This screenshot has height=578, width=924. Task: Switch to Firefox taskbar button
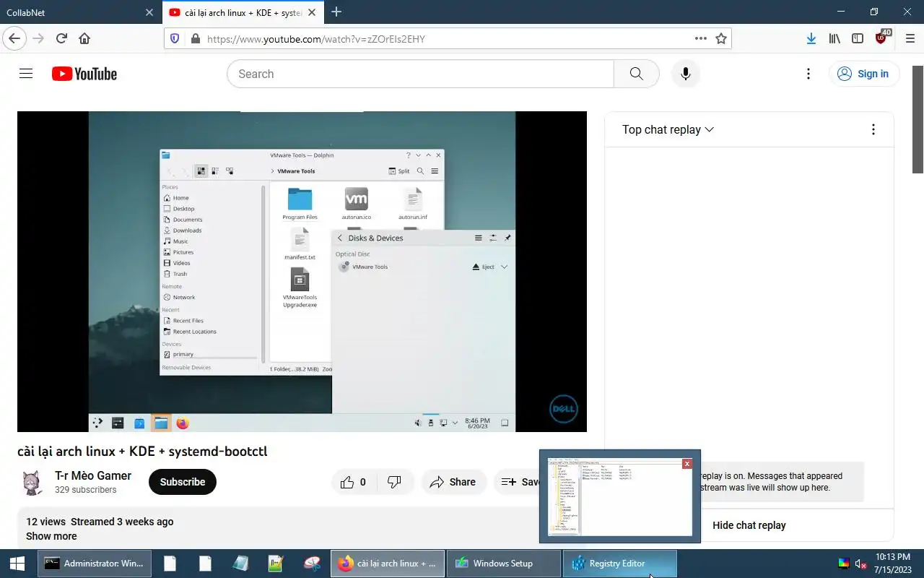[x=388, y=564]
